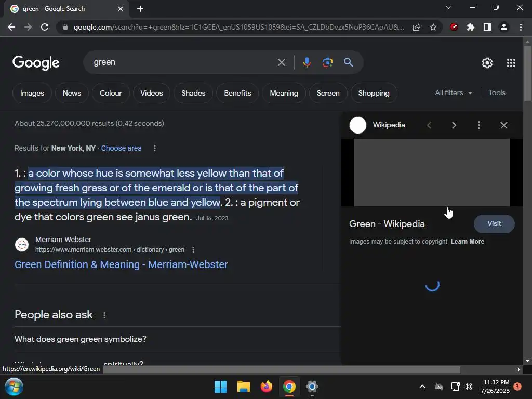Focus the address bar URL
The height and width of the screenshot is (399, 532).
click(x=238, y=27)
